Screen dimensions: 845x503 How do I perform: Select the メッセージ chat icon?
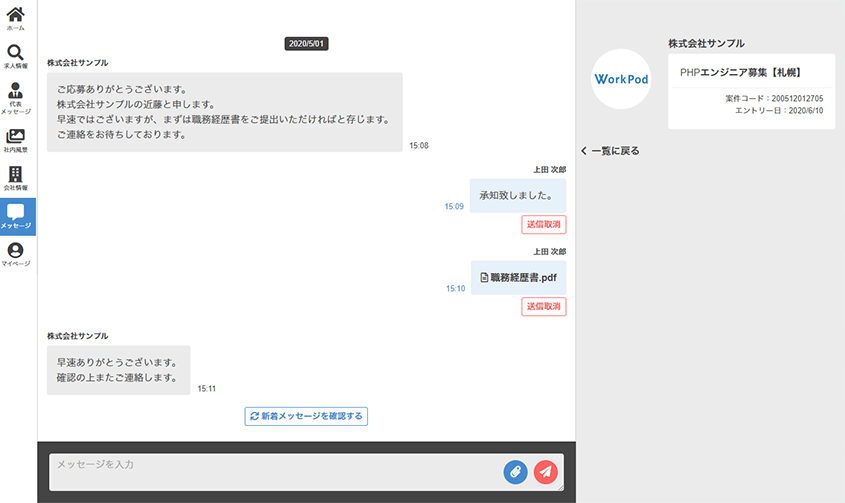pos(16,216)
